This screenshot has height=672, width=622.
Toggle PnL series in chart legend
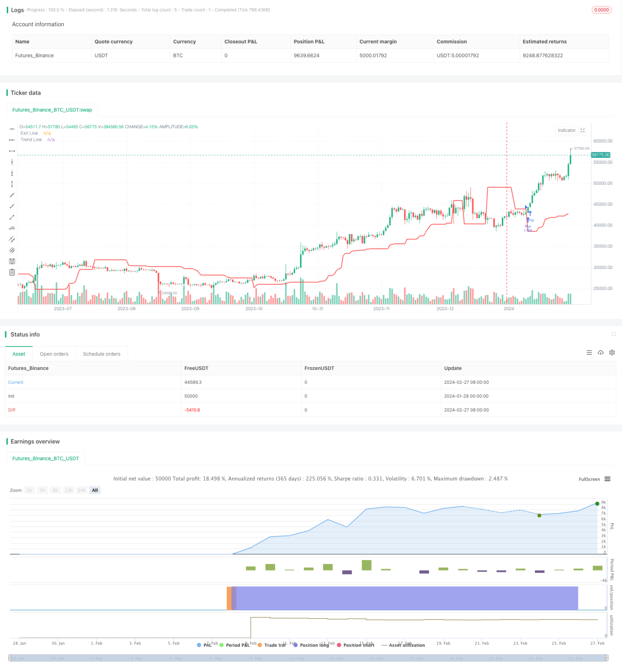pyautogui.click(x=204, y=645)
